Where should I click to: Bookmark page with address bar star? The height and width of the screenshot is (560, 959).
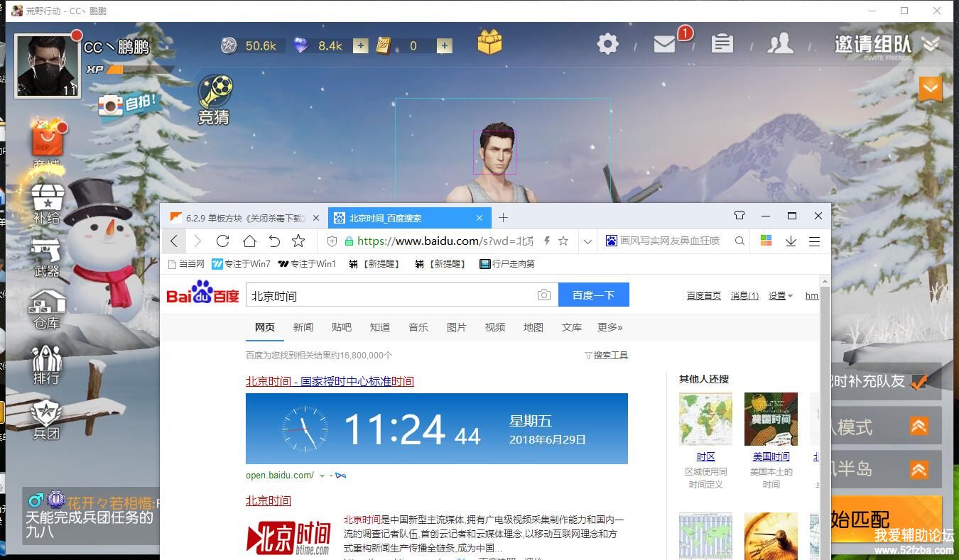click(563, 241)
